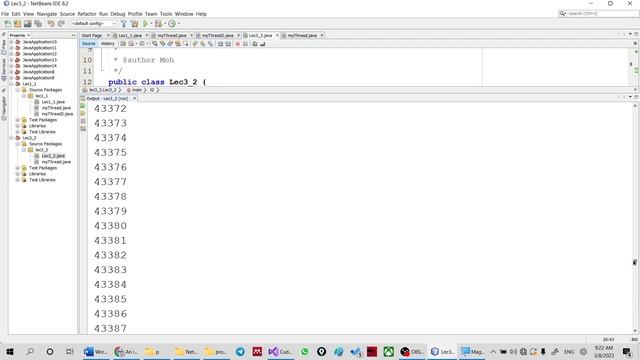Open Telegram from the taskbar
The image size is (640, 360).
(240, 351)
